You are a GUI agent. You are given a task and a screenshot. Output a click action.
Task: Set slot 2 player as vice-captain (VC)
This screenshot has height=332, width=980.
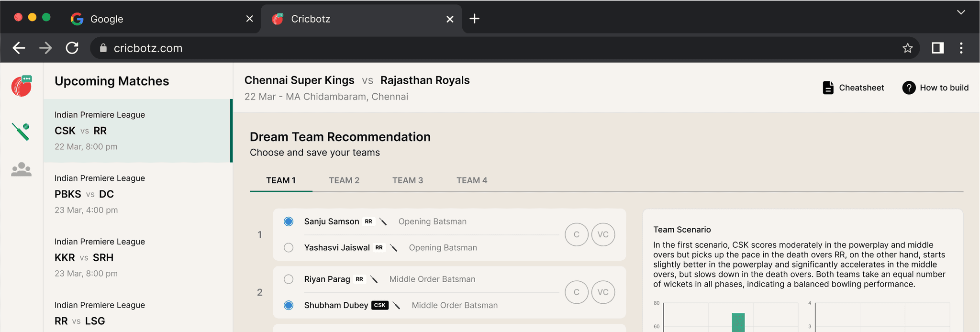tap(603, 292)
